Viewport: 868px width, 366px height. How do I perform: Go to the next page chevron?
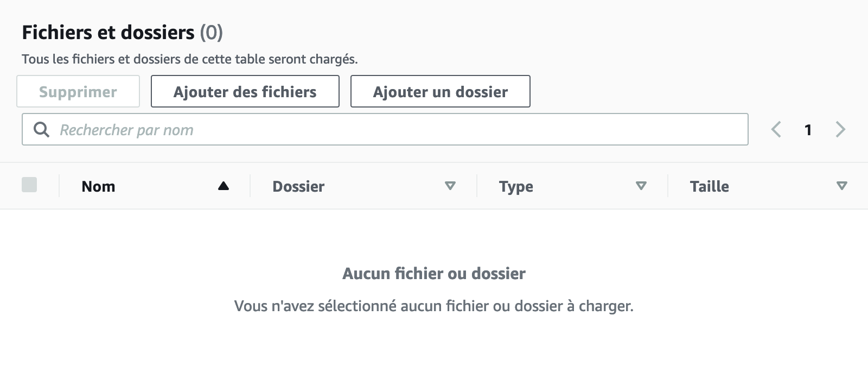click(840, 129)
